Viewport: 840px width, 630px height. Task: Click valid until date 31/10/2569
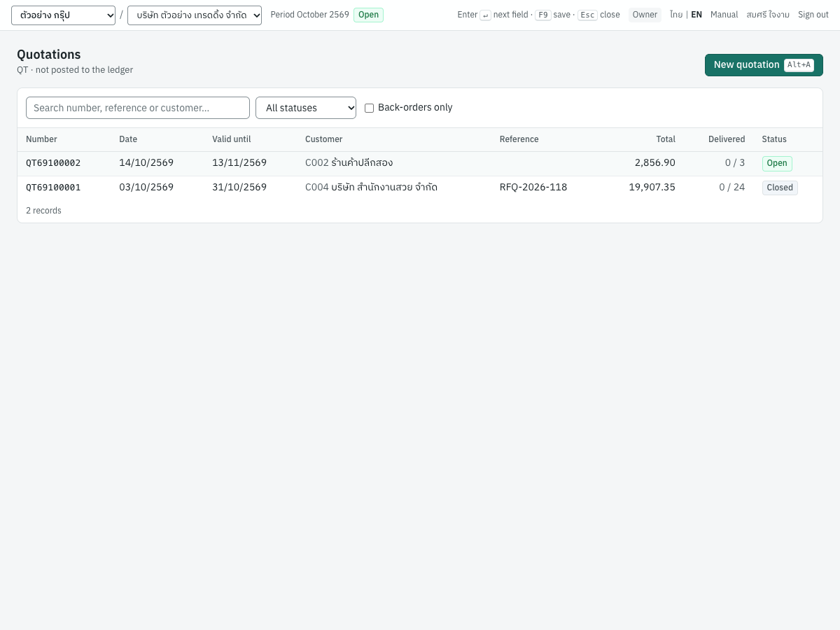(x=239, y=188)
